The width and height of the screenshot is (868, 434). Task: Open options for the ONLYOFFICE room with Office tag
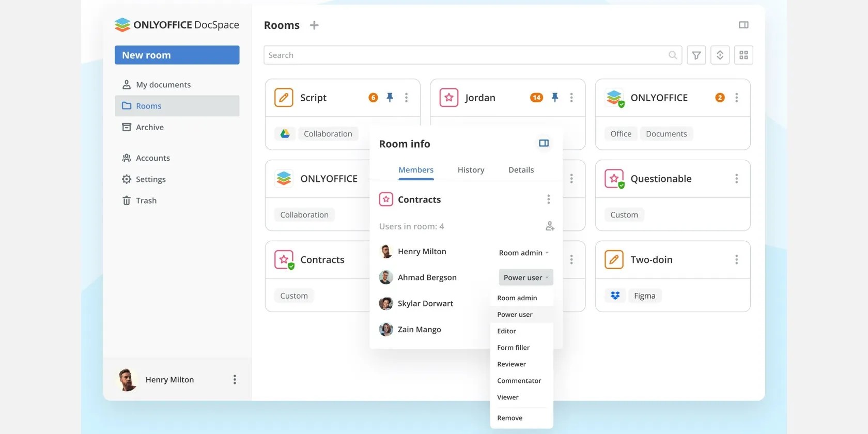click(737, 98)
